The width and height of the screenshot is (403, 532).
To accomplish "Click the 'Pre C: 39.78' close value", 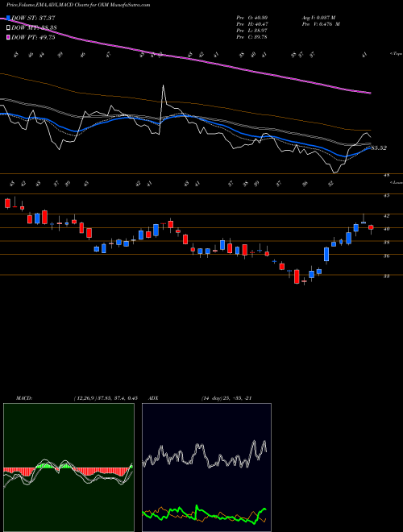I will coord(251,37).
